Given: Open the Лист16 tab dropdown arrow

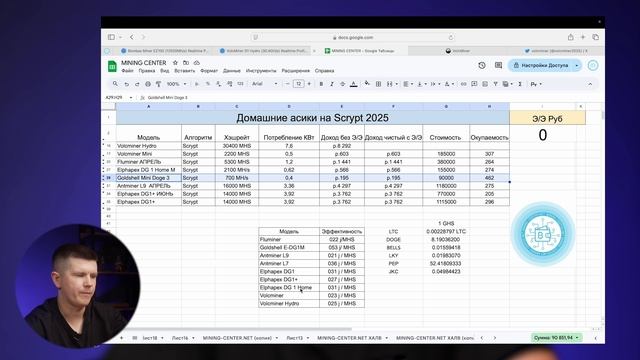Looking at the screenshot, I should (193, 338).
